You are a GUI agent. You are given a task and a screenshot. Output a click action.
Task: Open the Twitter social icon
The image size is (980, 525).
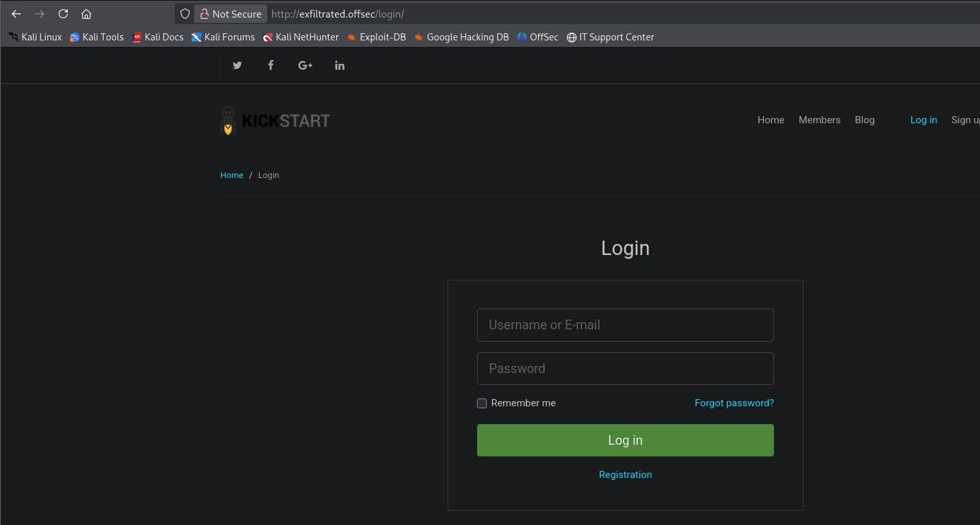pos(237,65)
